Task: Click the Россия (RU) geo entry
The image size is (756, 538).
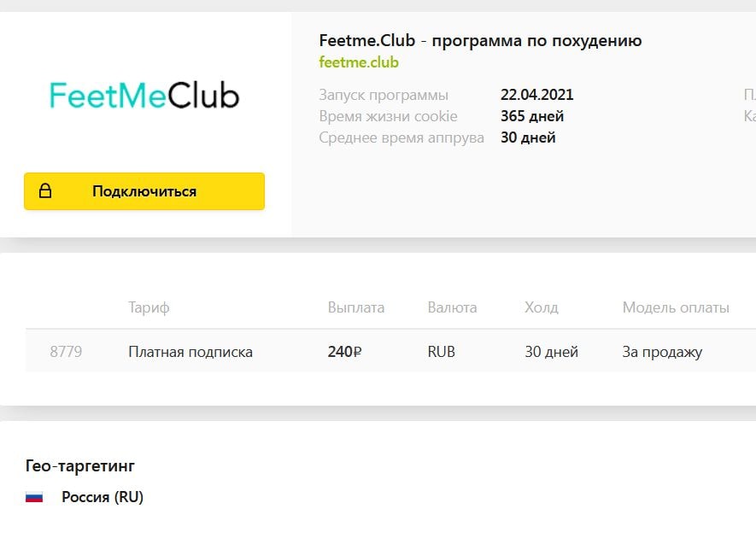Action: 103,497
